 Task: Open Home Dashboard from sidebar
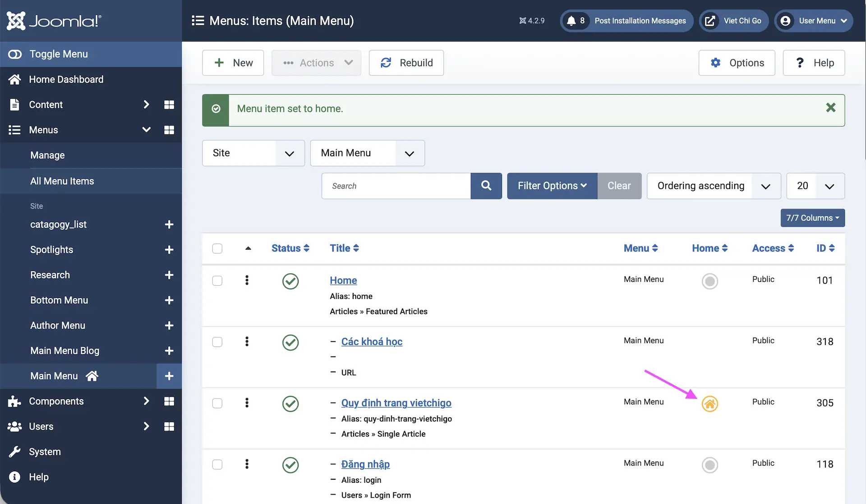(x=66, y=79)
